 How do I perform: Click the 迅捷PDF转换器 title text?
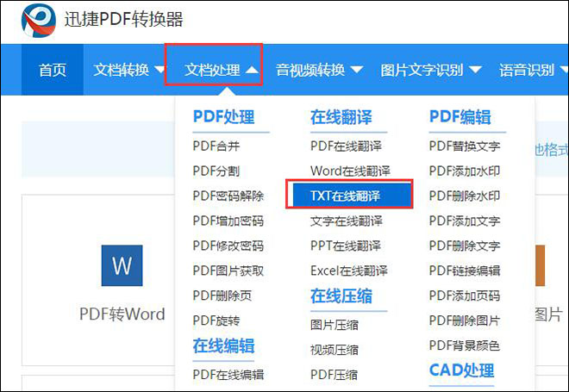124,19
